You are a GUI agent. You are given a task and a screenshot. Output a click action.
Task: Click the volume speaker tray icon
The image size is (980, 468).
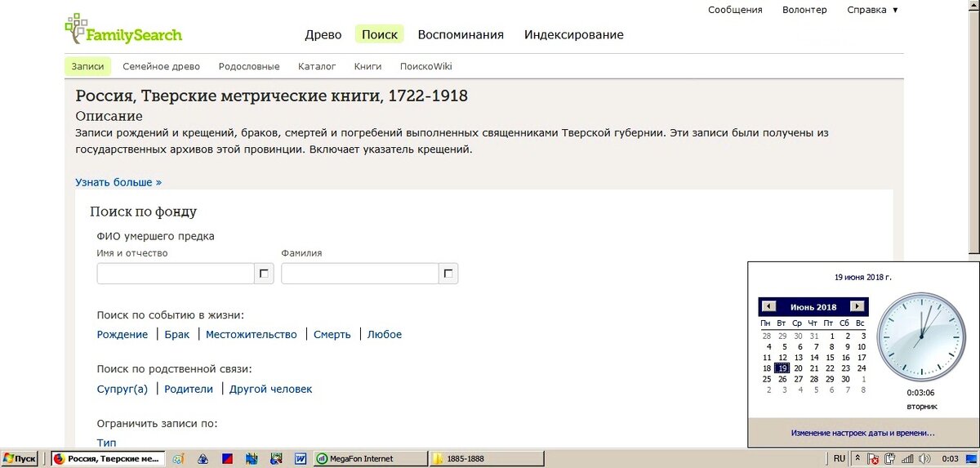pyautogui.click(x=924, y=459)
